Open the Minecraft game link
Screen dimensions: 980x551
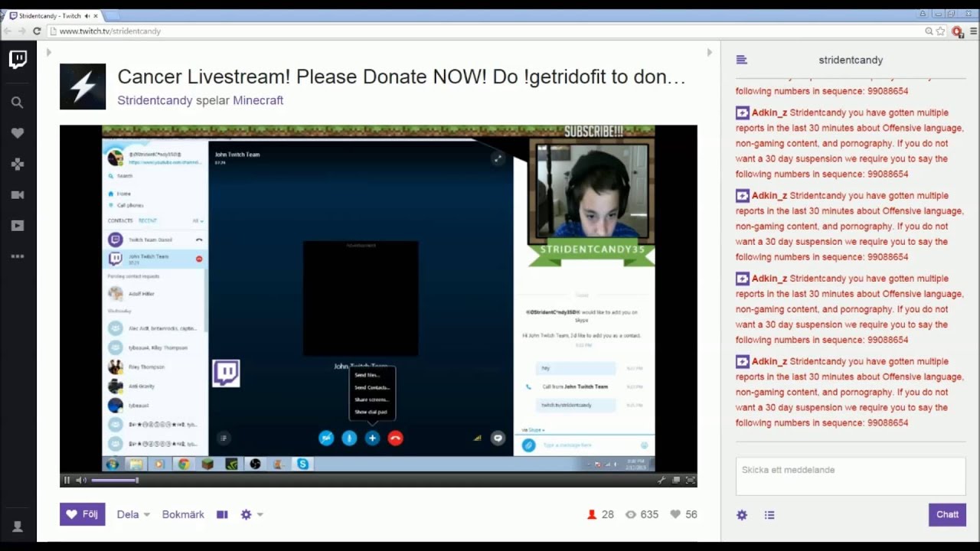(258, 100)
